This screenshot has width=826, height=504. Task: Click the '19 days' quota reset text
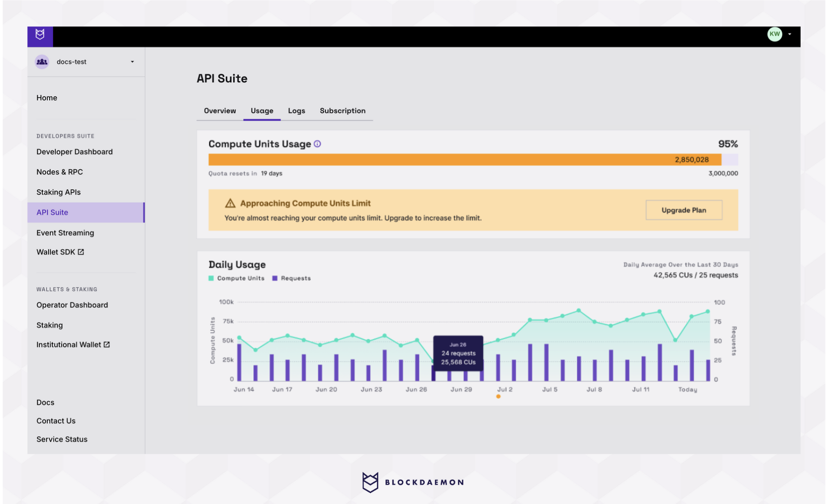click(271, 174)
